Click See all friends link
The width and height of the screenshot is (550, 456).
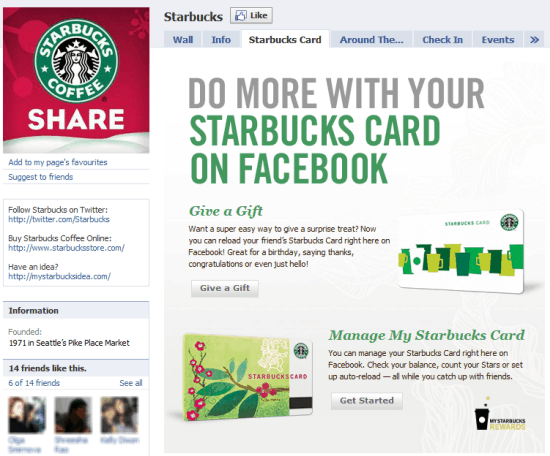tap(131, 383)
